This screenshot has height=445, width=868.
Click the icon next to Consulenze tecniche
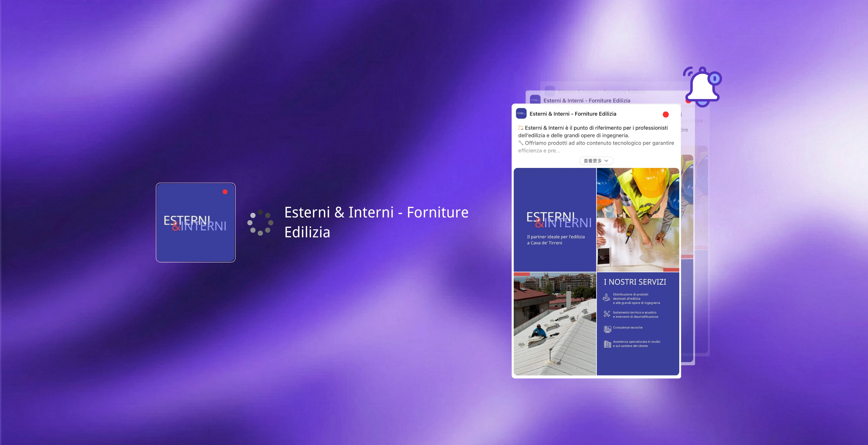(x=607, y=329)
